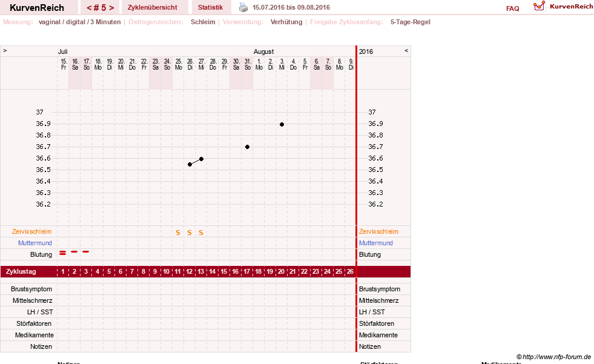Image resolution: width=594 pixels, height=364 pixels.
Task: Click the 2016 year label
Action: [x=366, y=51]
